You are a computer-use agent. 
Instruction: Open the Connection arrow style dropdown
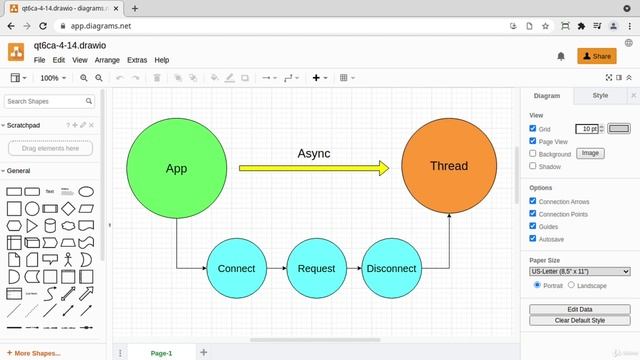pyautogui.click(x=269, y=78)
